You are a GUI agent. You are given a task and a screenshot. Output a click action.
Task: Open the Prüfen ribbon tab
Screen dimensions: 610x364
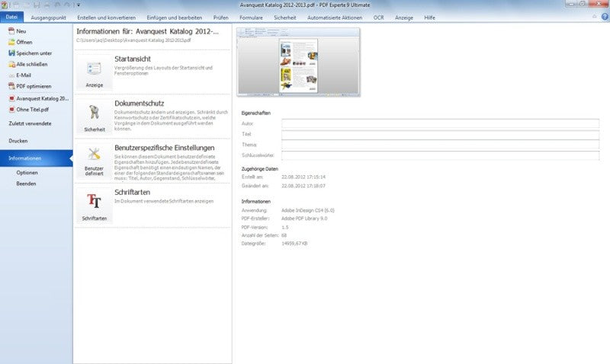(x=220, y=18)
